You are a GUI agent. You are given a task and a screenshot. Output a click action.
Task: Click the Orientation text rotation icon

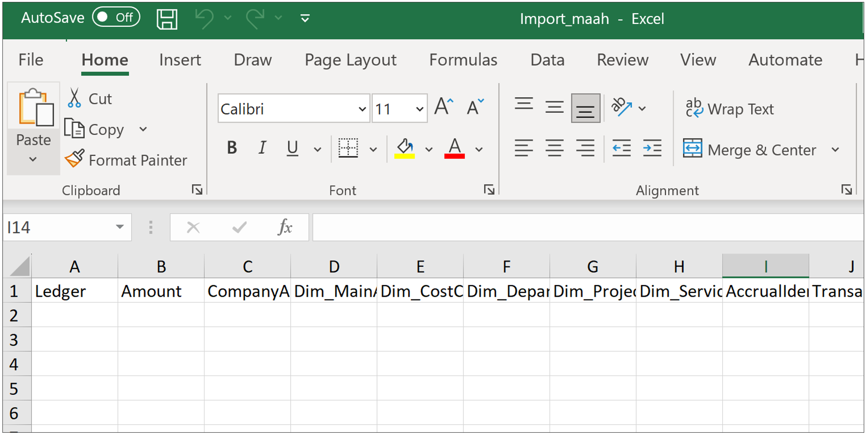click(622, 107)
